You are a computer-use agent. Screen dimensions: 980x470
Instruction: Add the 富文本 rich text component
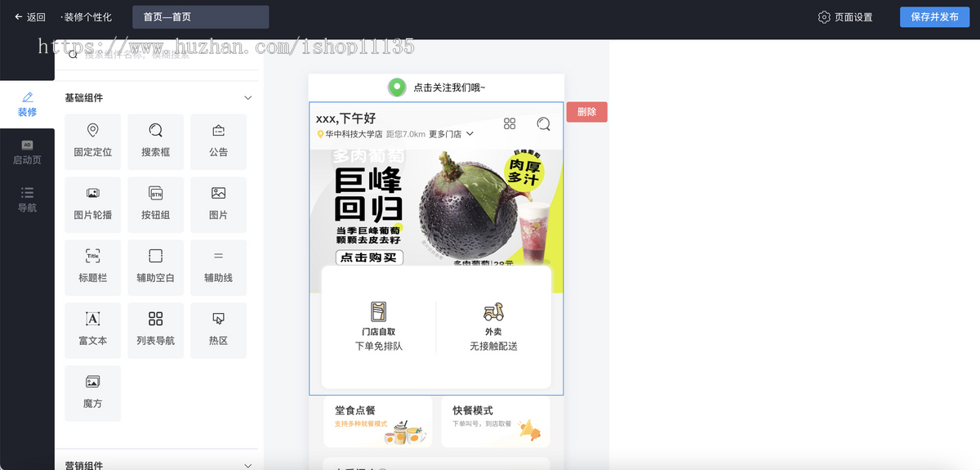(92, 330)
